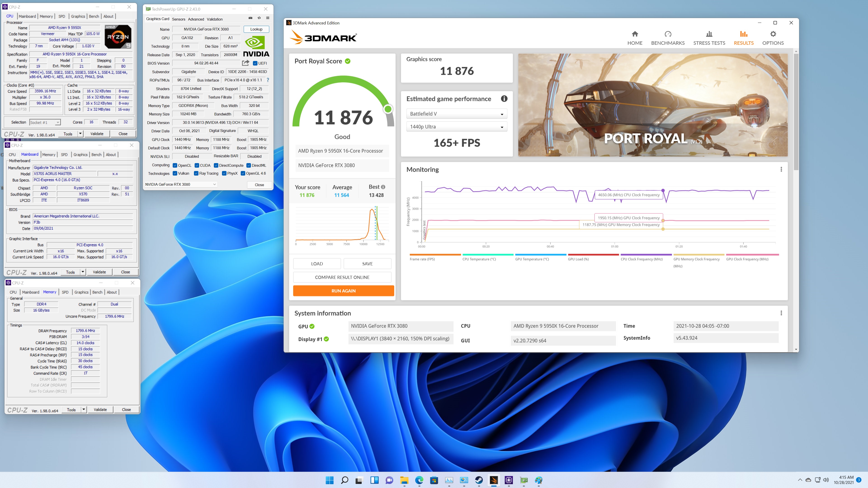The width and height of the screenshot is (868, 488).
Task: Switch to GPU-Z Validation tab
Action: pos(215,19)
